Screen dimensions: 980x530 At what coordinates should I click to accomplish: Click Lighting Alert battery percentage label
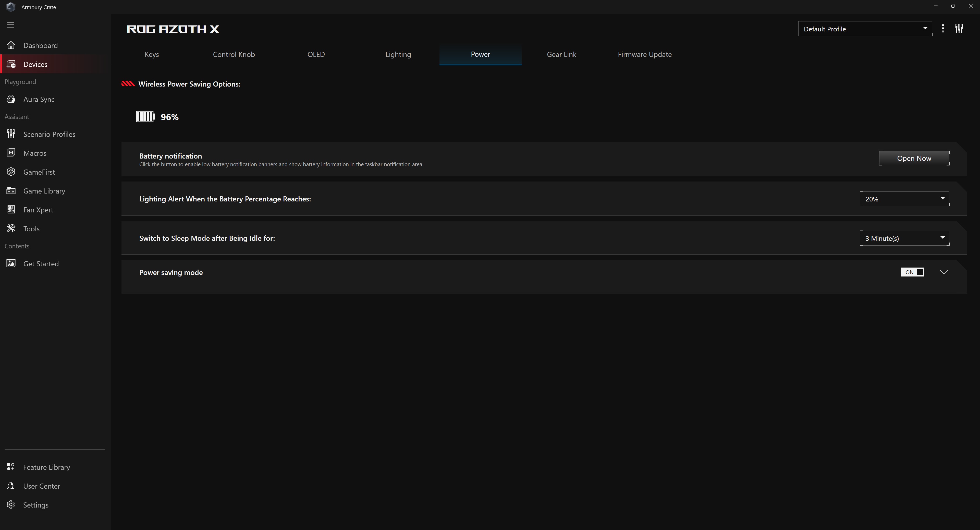pyautogui.click(x=225, y=199)
